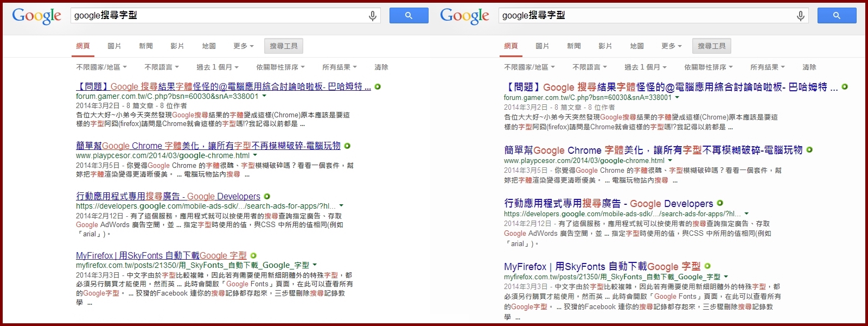This screenshot has height=326, width=868.
Task: Select the 圖片 tab in right window
Action: (x=542, y=46)
